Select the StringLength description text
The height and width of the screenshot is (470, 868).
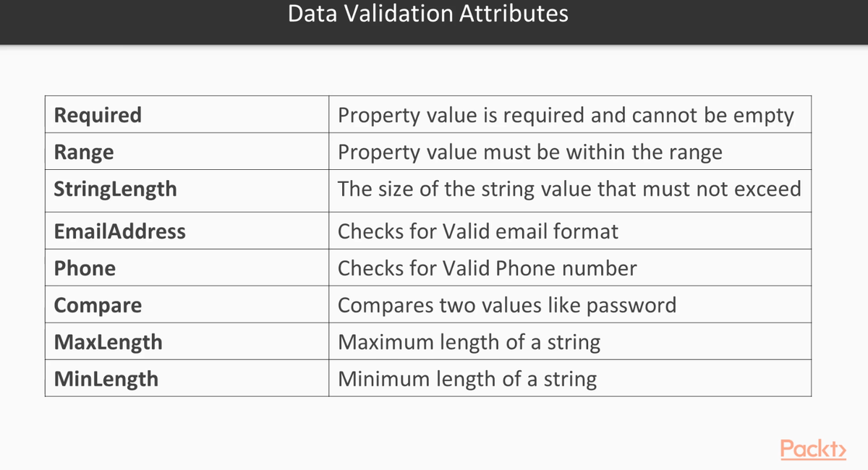[x=569, y=189]
